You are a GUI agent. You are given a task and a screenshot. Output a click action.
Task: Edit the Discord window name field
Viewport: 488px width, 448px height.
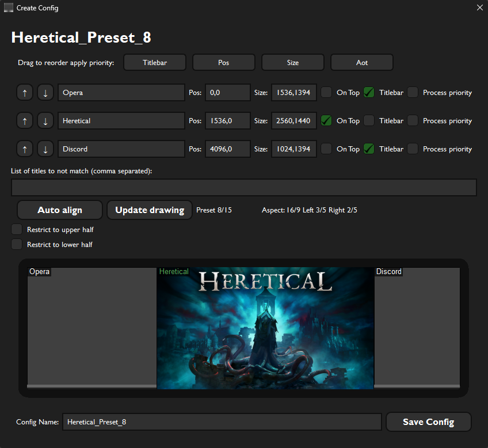click(121, 149)
